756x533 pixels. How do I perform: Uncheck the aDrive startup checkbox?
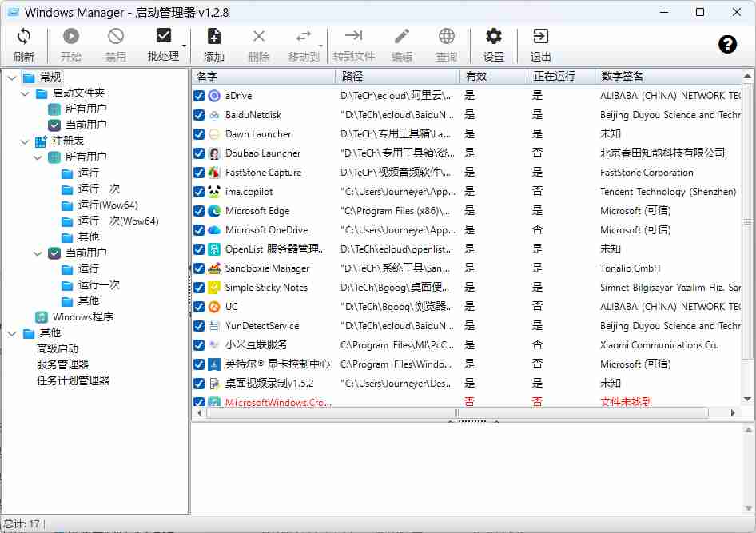tap(199, 96)
